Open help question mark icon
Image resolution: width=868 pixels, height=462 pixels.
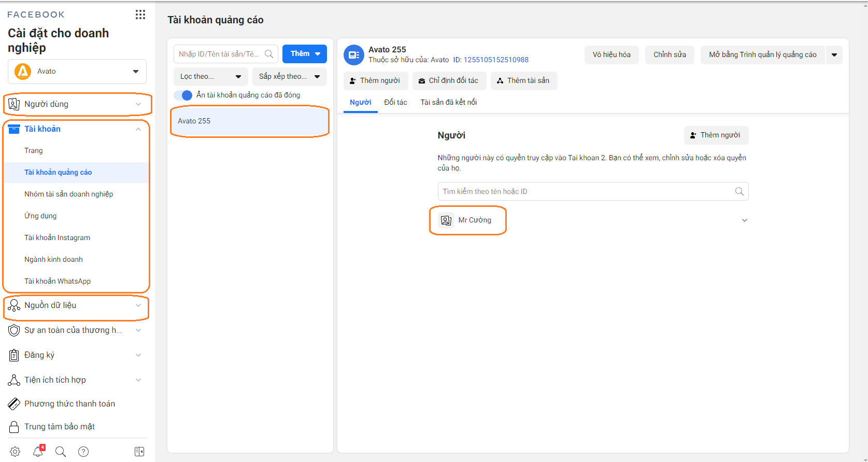[83, 452]
